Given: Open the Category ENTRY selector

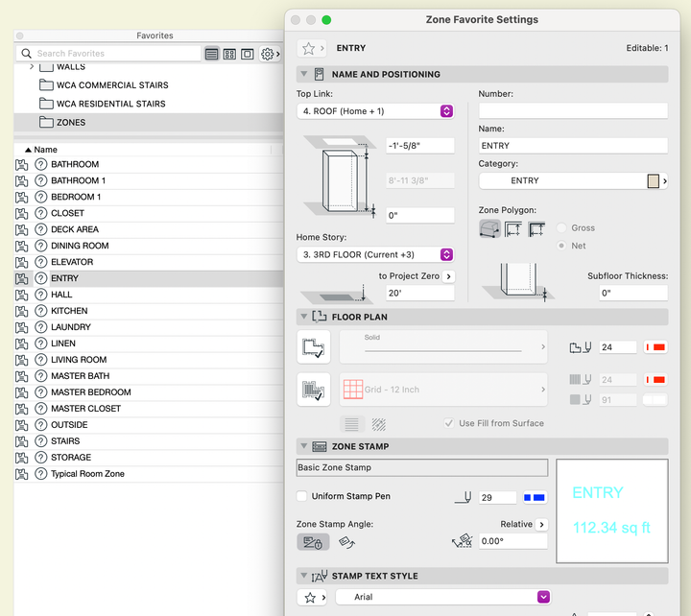Looking at the screenshot, I should click(x=573, y=180).
